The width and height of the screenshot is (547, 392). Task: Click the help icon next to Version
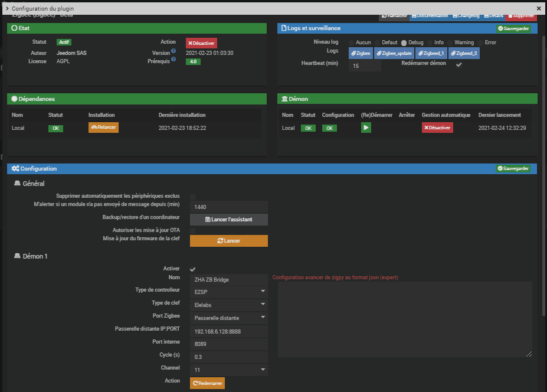click(x=173, y=51)
